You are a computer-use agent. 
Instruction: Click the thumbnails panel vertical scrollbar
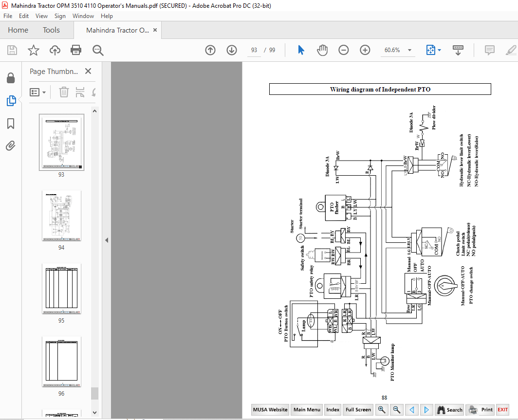pyautogui.click(x=95, y=262)
